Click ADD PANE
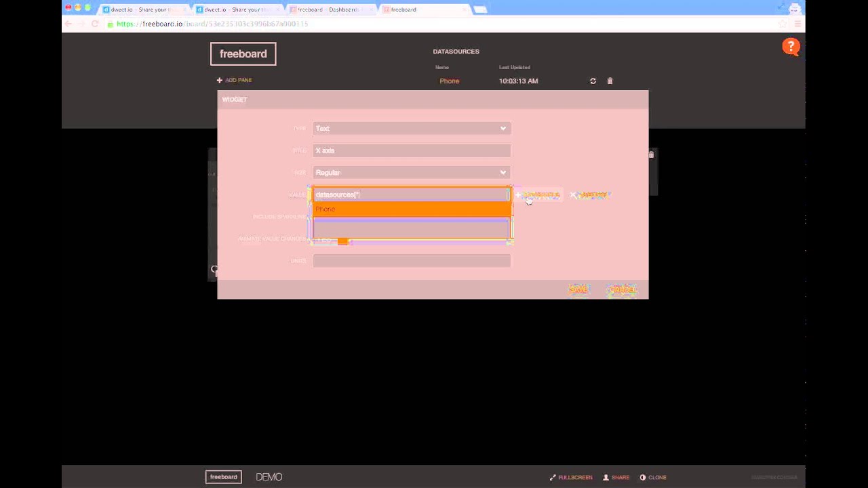The height and width of the screenshot is (488, 868). point(235,80)
